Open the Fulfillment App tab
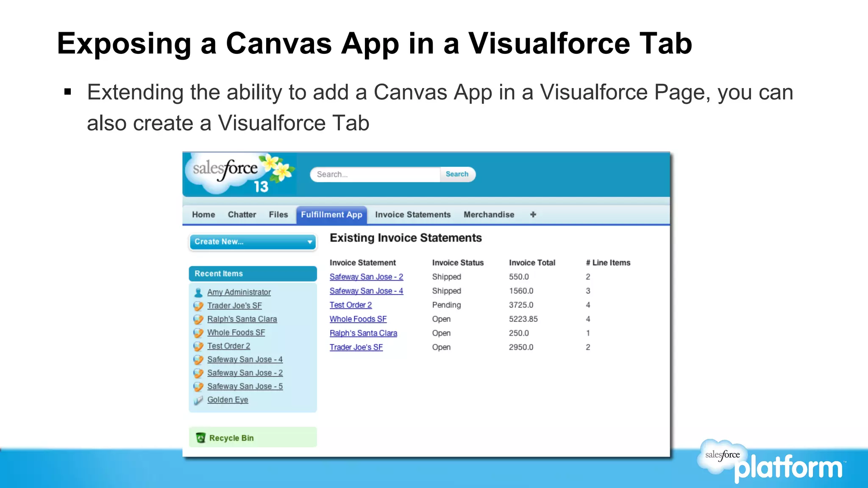Viewport: 868px width, 488px height. point(331,215)
